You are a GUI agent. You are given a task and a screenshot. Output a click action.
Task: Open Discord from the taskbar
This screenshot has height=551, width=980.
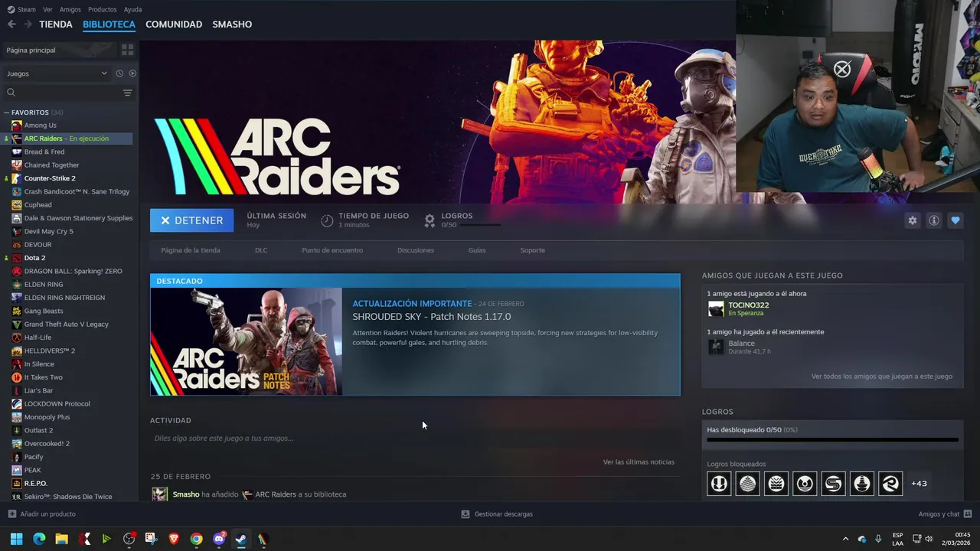(219, 539)
